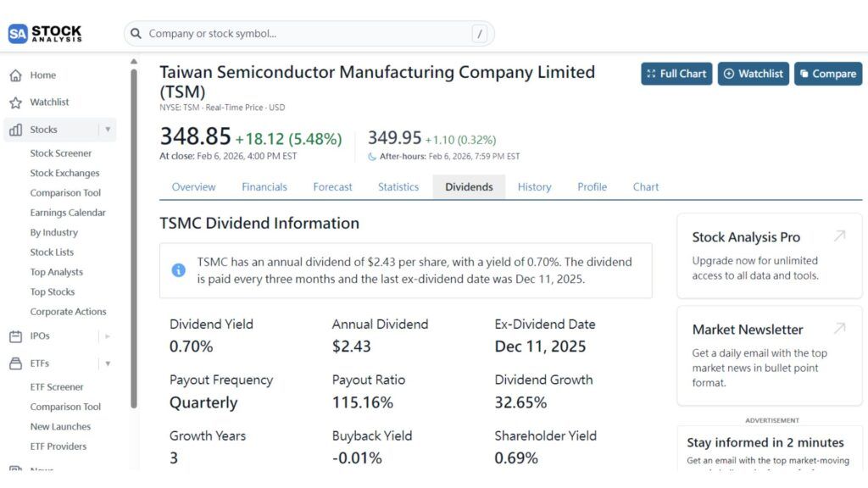This screenshot has width=868, height=488.
Task: Expand the ETFs section chevron
Action: 108,363
